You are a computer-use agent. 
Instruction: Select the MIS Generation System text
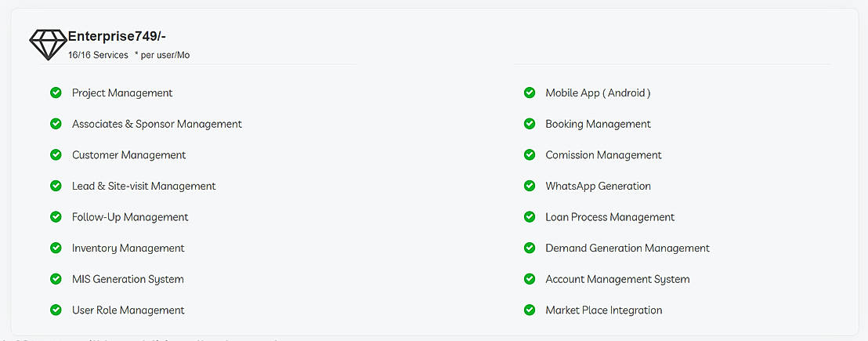[x=128, y=279]
